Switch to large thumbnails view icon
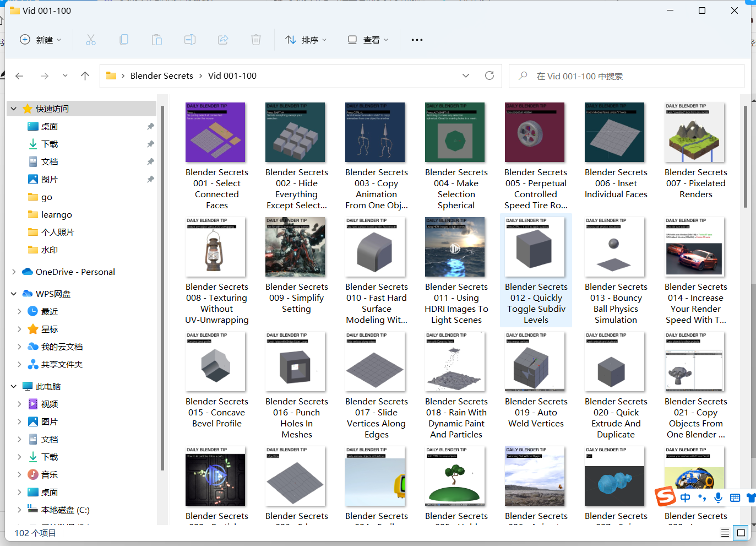Screen dimensions: 756x546 [x=741, y=533]
